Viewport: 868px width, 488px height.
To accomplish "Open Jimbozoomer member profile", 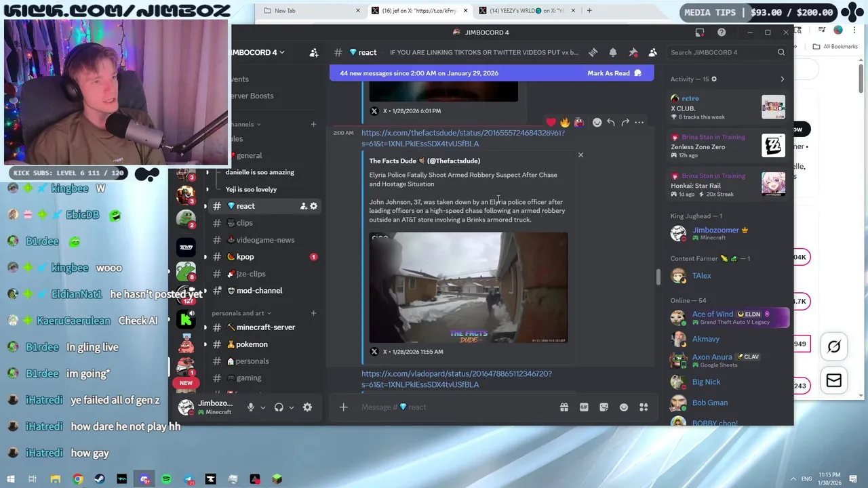I will click(728, 233).
